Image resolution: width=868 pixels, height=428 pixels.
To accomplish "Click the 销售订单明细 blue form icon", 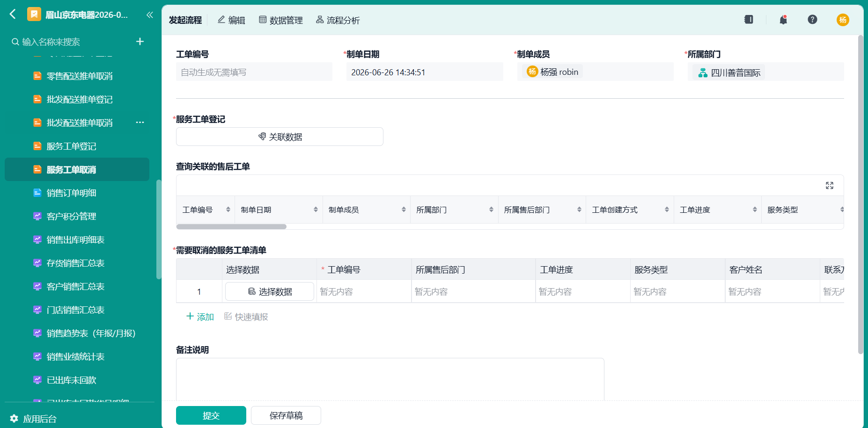I will (37, 193).
